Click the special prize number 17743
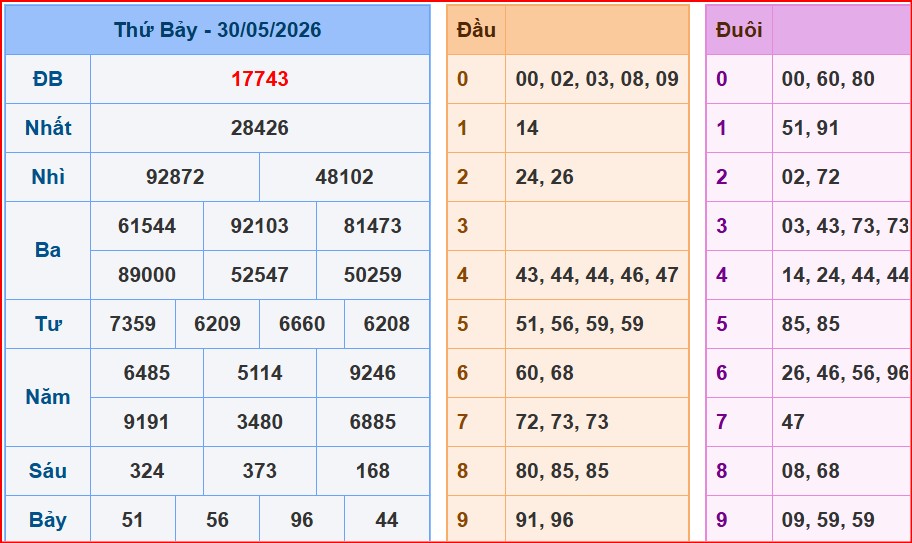 point(259,78)
